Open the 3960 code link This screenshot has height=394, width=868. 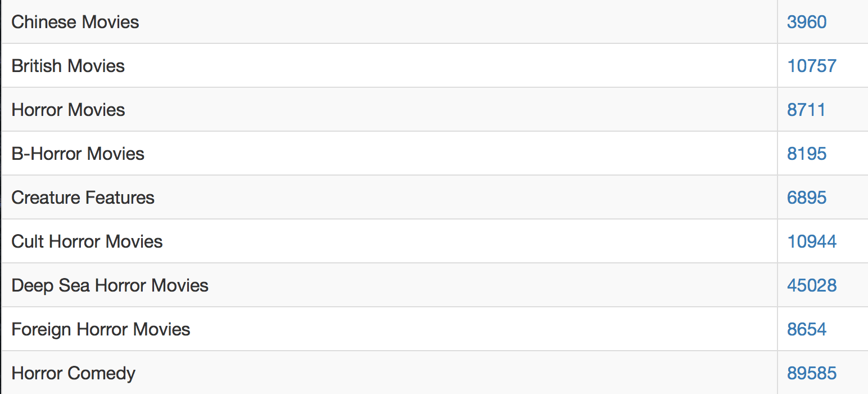807,22
